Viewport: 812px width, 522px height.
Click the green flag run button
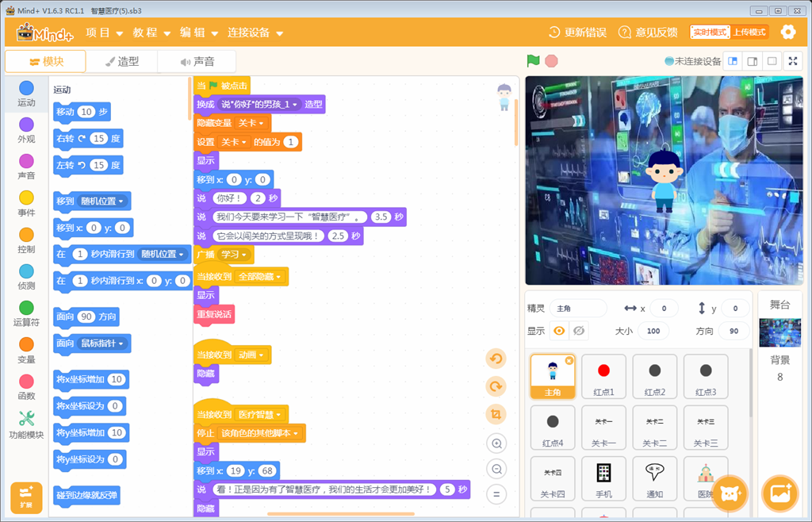(534, 61)
